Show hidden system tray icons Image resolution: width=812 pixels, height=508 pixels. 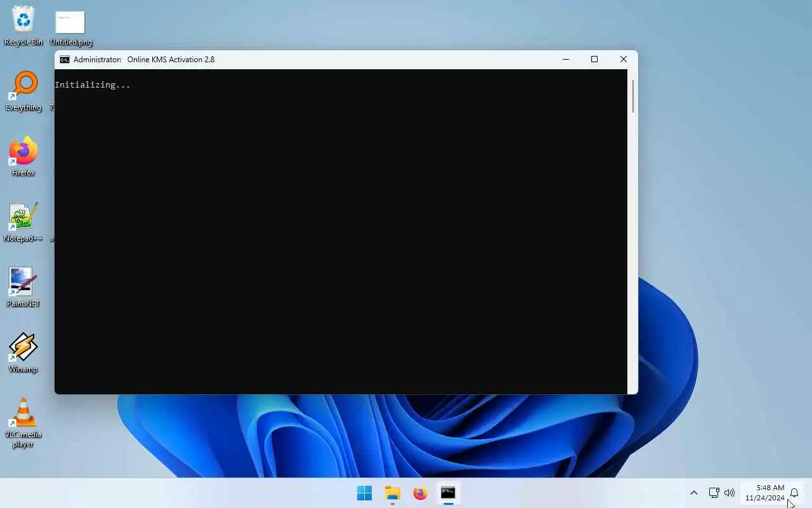point(693,493)
